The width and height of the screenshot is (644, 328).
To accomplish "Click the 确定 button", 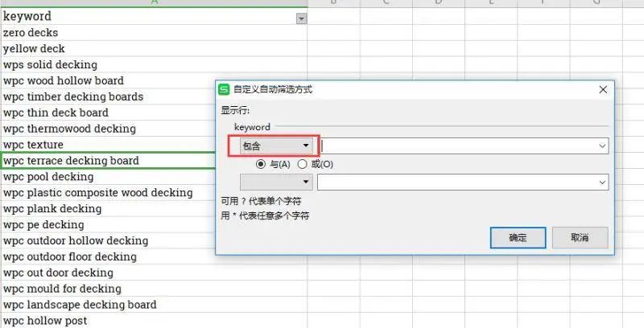I will [518, 237].
